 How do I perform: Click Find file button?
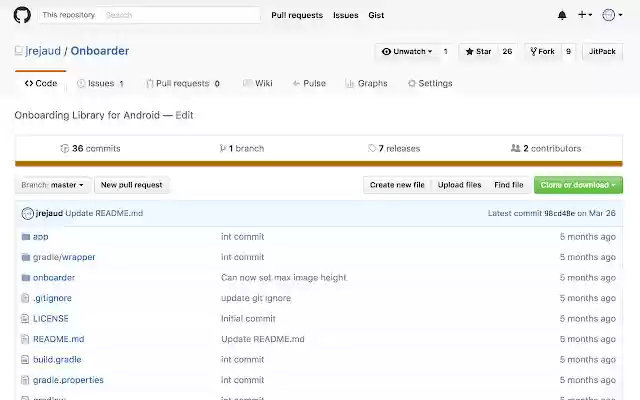pyautogui.click(x=509, y=185)
